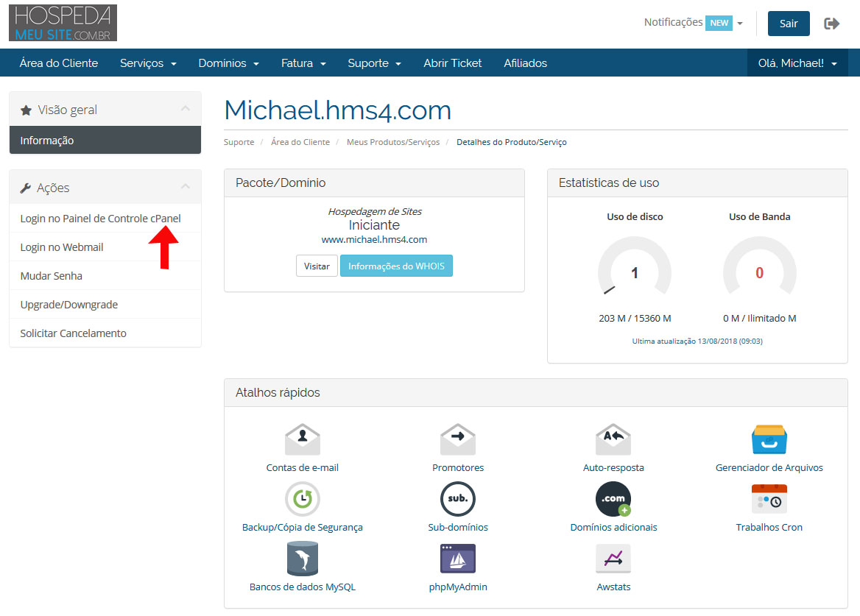
Task: Open the Serviços dropdown menu
Action: point(148,63)
